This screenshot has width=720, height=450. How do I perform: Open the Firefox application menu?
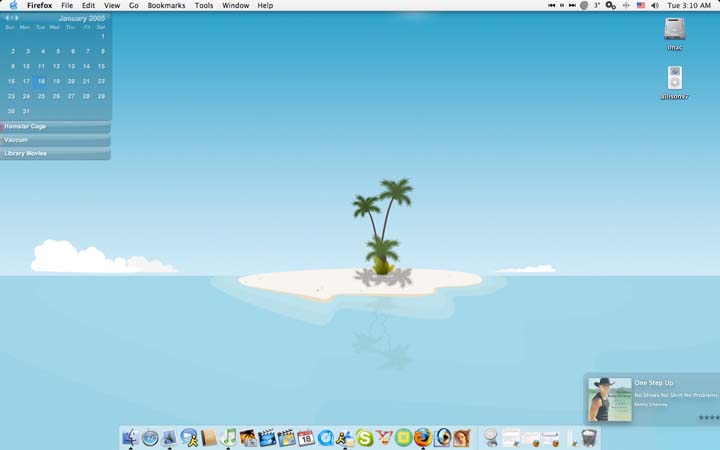coord(39,6)
